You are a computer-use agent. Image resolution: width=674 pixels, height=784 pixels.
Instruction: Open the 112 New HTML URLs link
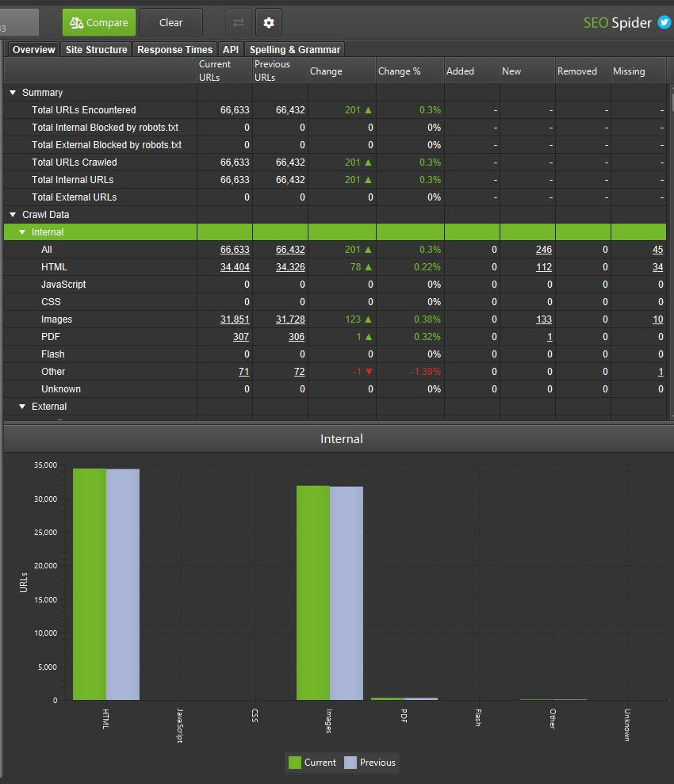543,267
